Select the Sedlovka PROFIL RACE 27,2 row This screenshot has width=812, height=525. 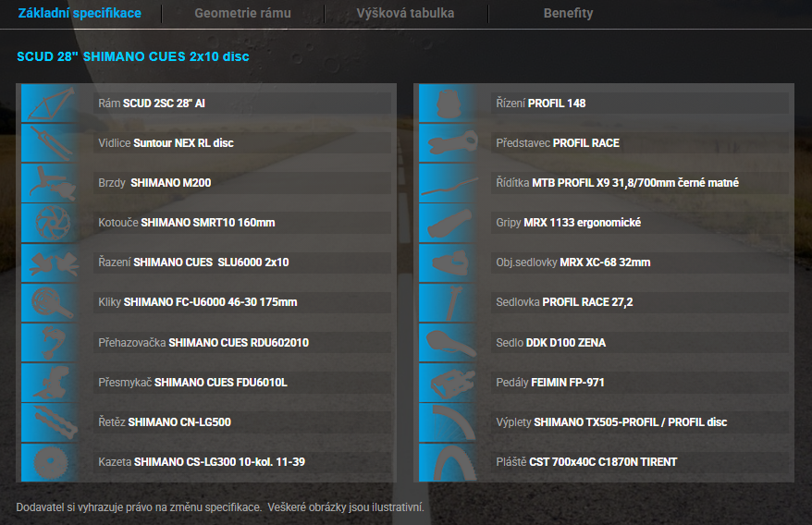640,302
